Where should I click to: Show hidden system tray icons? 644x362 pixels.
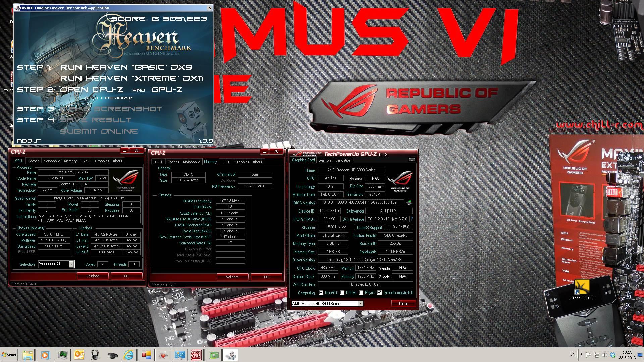click(x=581, y=355)
